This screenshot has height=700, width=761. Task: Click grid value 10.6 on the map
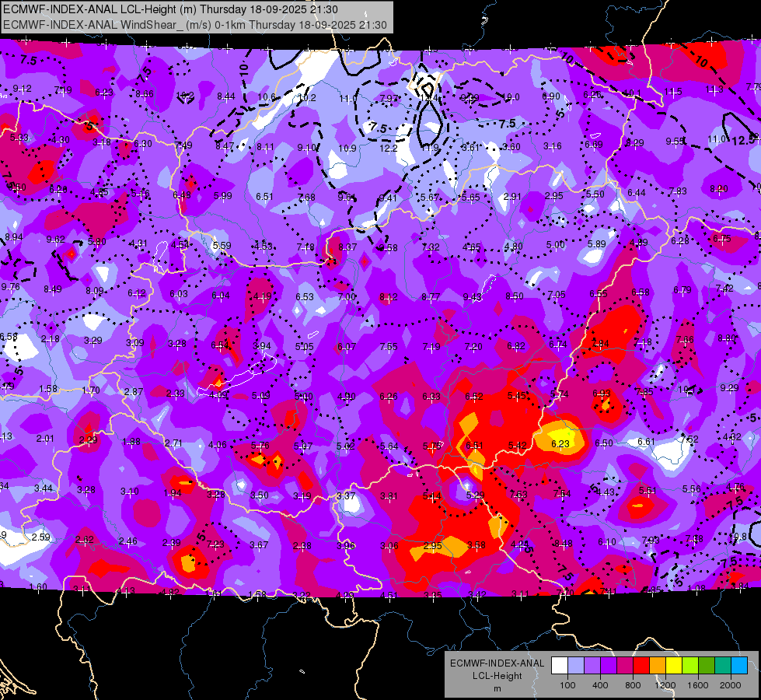pyautogui.click(x=266, y=97)
